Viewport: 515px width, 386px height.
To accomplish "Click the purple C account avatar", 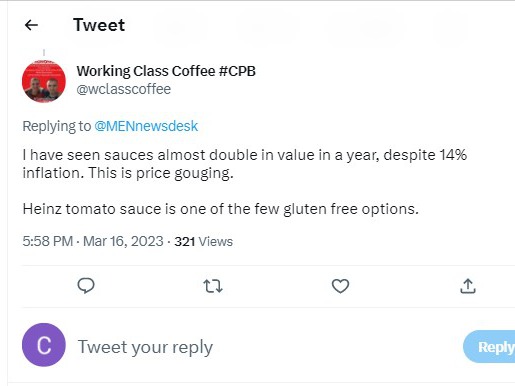I will [44, 345].
